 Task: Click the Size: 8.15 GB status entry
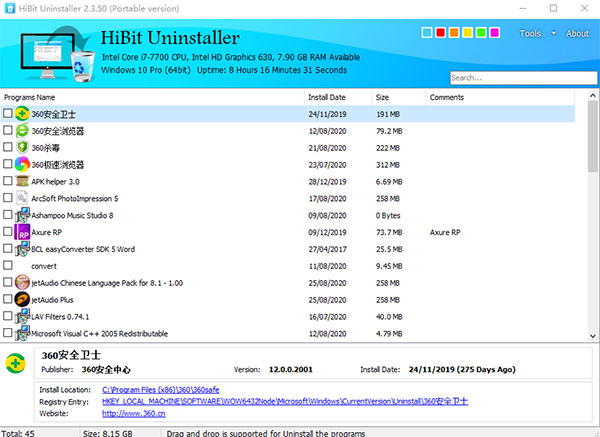click(x=108, y=433)
